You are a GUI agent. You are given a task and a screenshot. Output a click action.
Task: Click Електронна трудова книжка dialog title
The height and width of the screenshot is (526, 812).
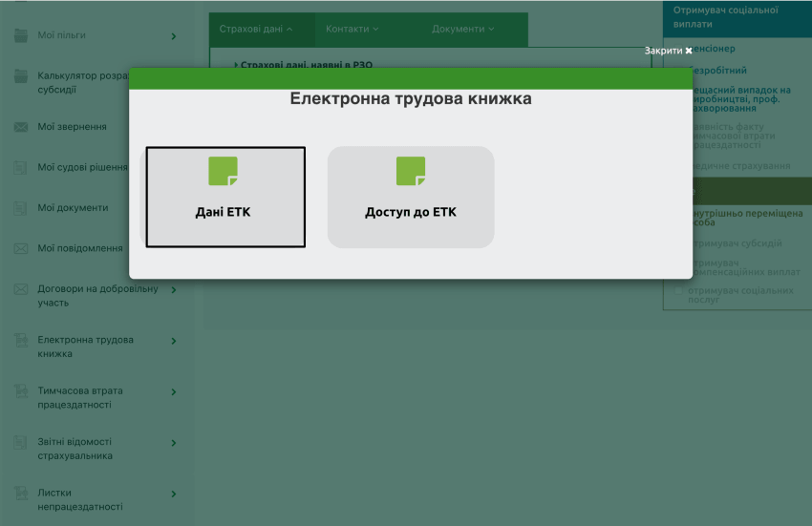coord(411,98)
